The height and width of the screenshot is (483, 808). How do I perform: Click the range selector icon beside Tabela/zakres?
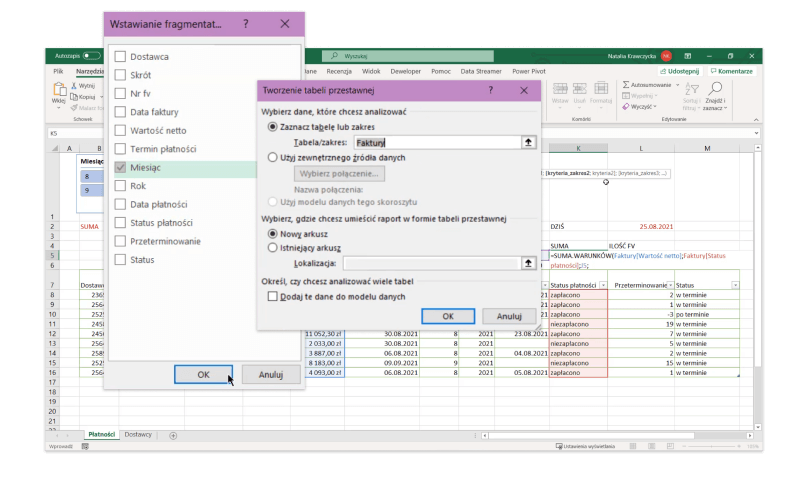coord(528,143)
